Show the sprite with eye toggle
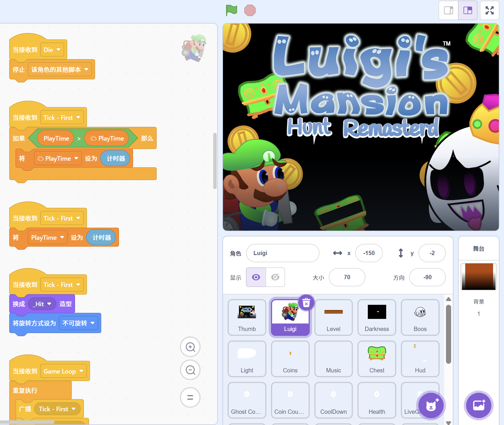 coord(256,277)
